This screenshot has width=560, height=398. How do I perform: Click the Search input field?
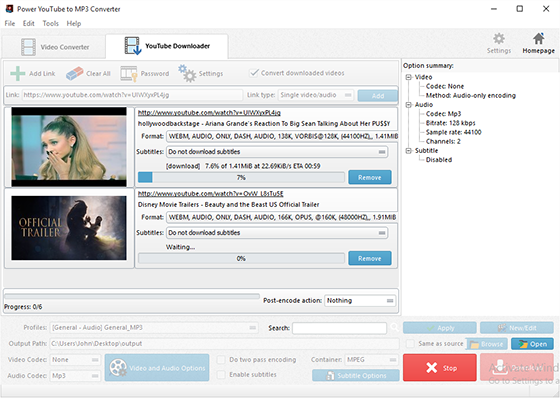point(339,328)
